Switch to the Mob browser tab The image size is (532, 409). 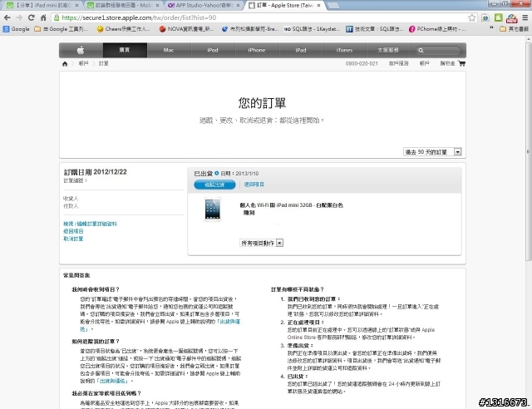click(123, 5)
